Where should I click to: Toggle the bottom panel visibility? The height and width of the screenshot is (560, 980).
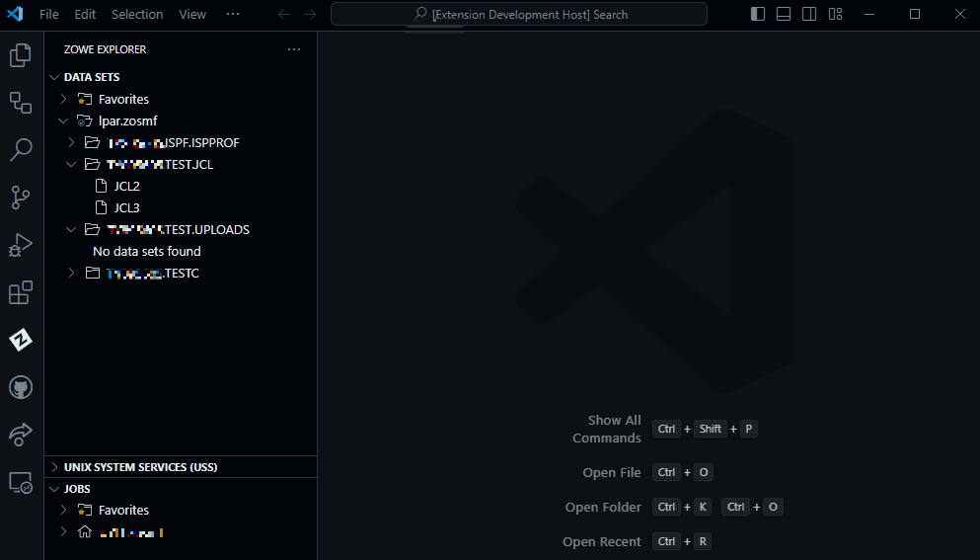tap(784, 14)
